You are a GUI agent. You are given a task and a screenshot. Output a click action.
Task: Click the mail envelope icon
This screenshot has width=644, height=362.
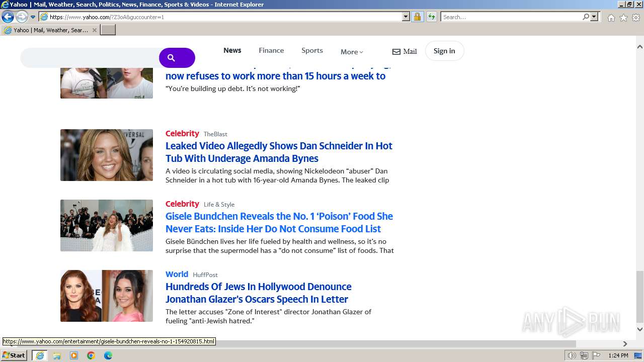(396, 52)
